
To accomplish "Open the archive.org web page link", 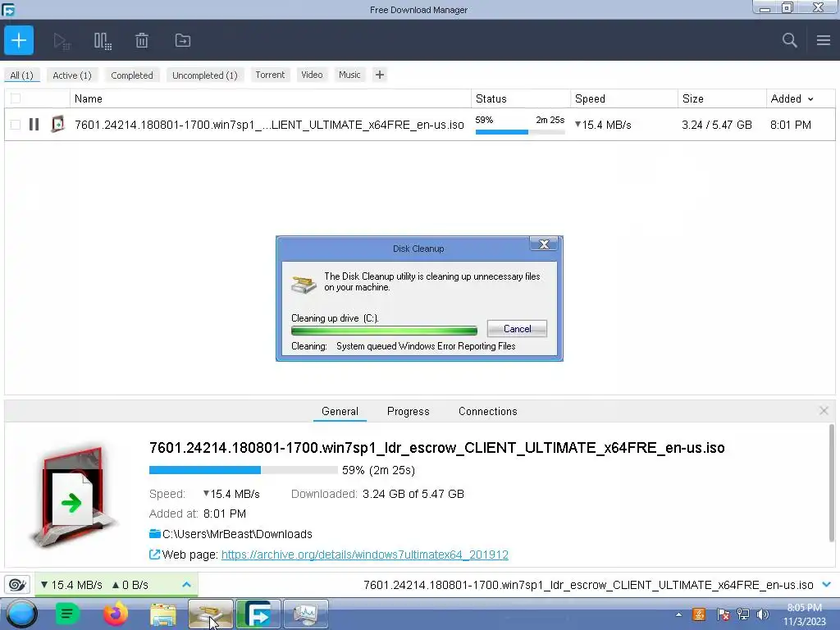I will [364, 555].
